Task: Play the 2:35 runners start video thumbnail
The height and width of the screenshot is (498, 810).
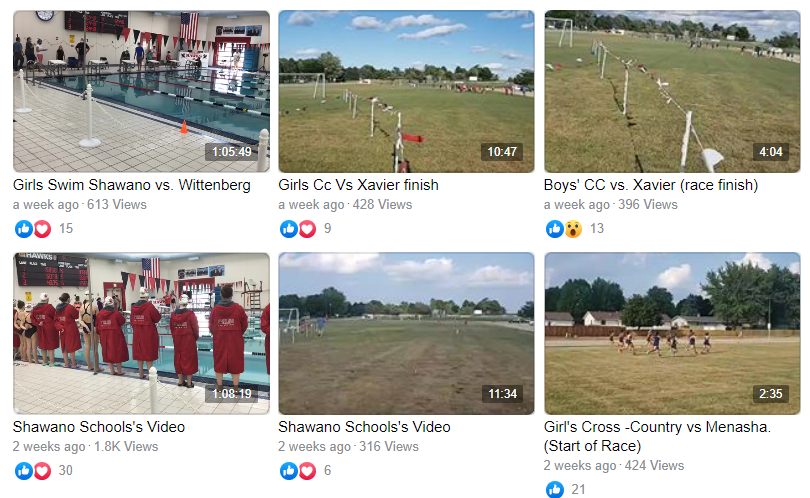Action: (x=672, y=333)
